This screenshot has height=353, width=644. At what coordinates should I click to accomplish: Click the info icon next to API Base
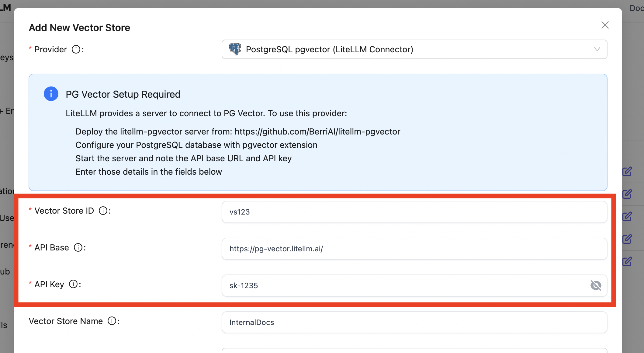pyautogui.click(x=78, y=247)
